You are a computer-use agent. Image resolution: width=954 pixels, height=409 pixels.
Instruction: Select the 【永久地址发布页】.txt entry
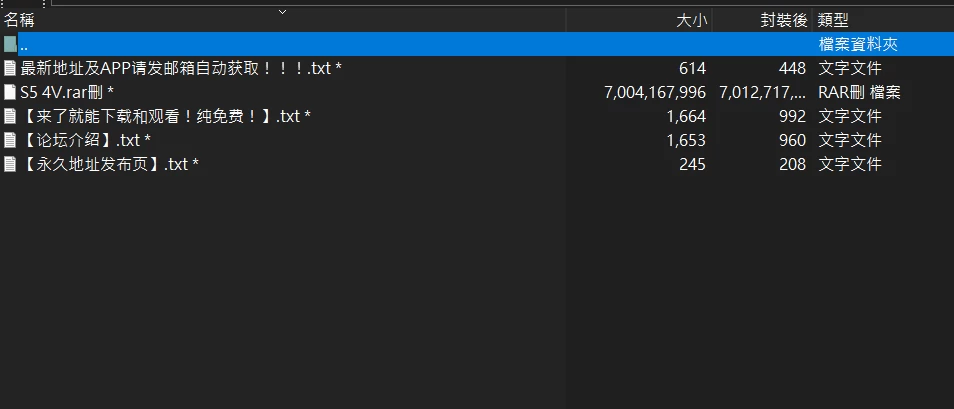(x=110, y=164)
